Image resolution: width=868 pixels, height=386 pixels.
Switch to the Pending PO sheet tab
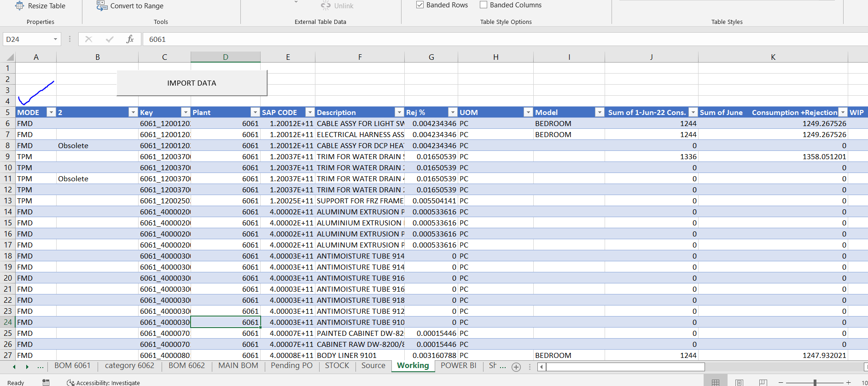[291, 366]
